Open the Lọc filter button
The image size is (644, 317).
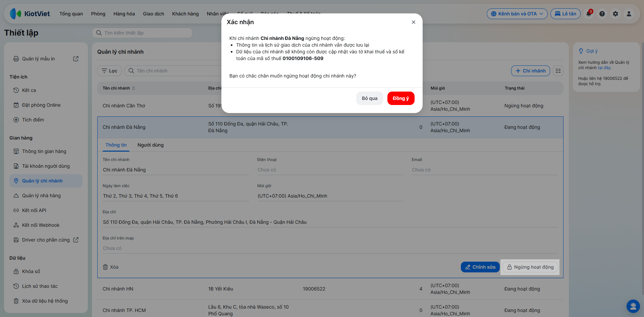[x=110, y=71]
